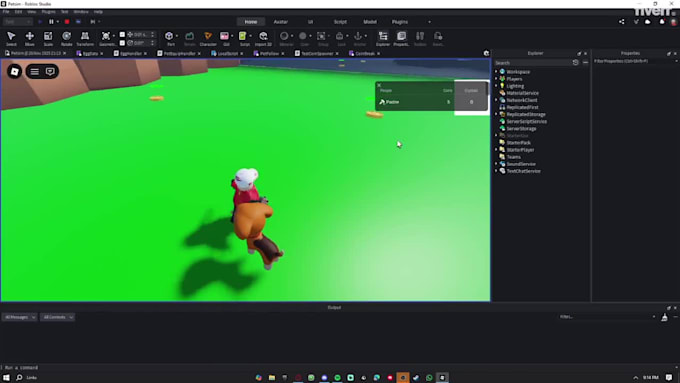
Task: Open the File menu
Action: [x=6, y=12]
